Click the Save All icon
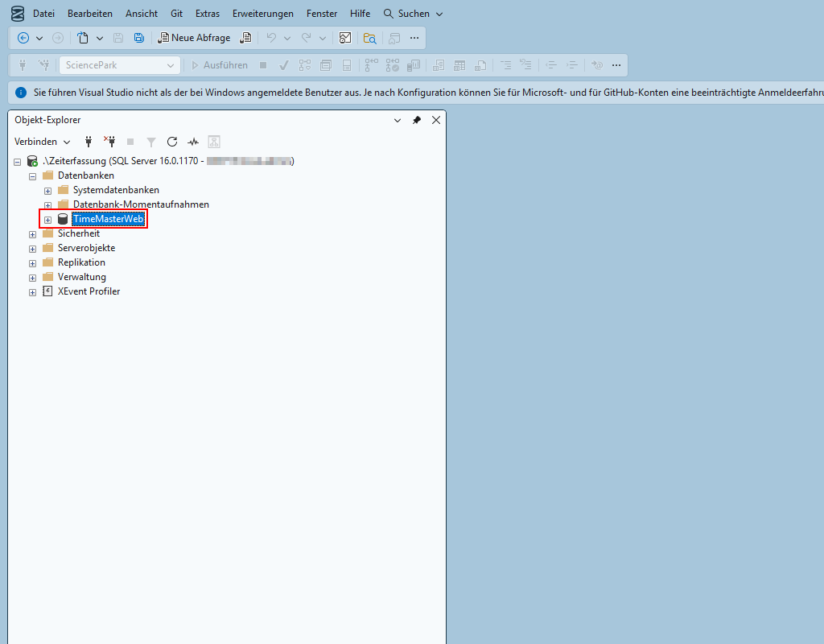The width and height of the screenshot is (824, 644). pos(139,38)
